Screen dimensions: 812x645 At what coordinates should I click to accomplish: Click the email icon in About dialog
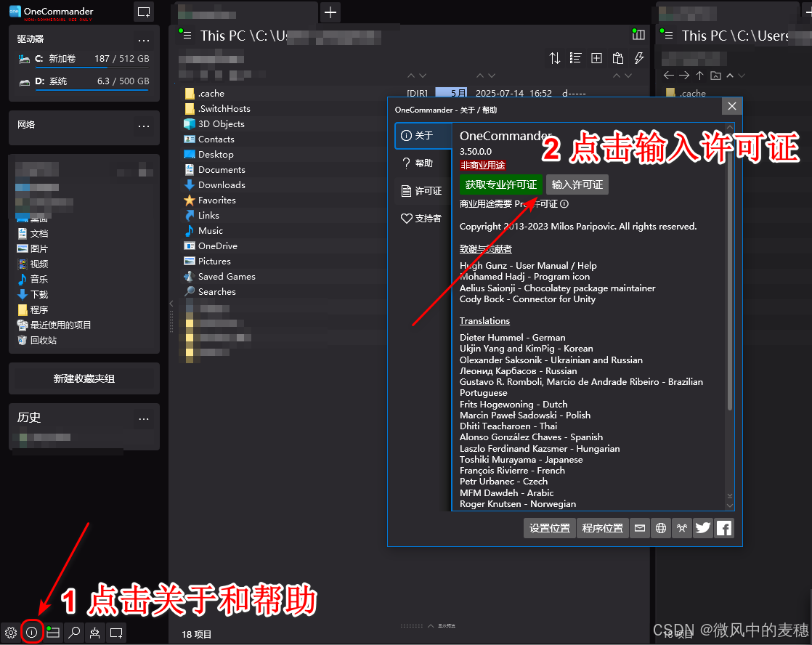pos(640,528)
